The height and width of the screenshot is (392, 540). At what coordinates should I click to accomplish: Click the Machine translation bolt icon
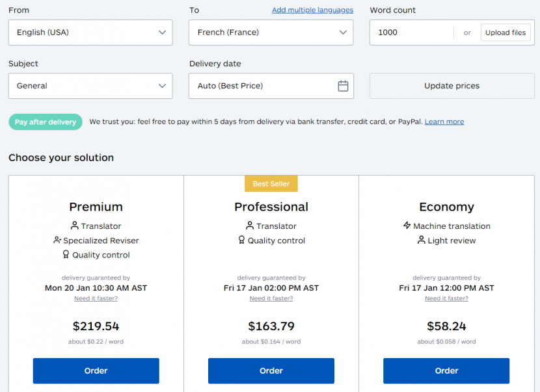click(x=407, y=226)
